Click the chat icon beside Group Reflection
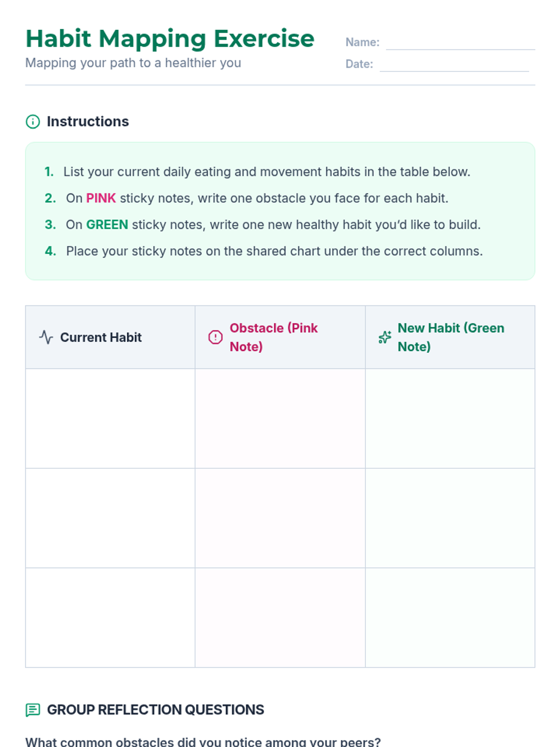This screenshot has width=560, height=747. (33, 710)
